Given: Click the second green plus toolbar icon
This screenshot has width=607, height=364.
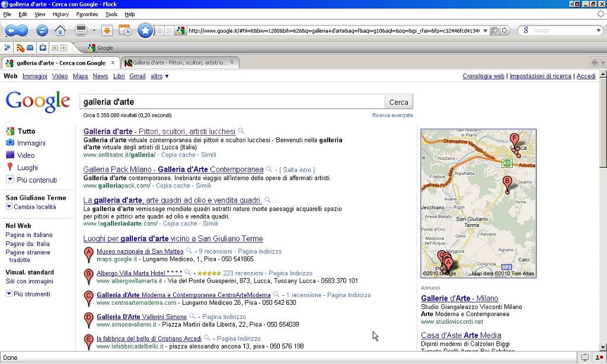Looking at the screenshot, I should (63, 47).
